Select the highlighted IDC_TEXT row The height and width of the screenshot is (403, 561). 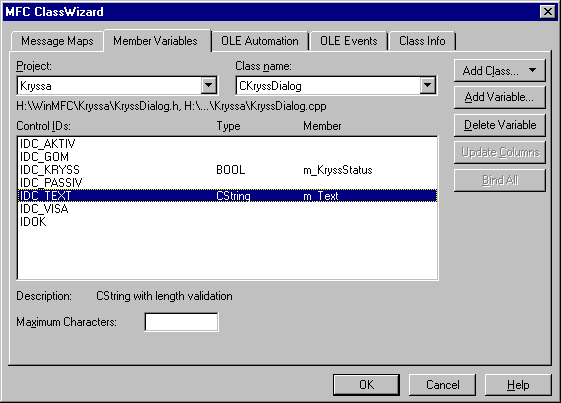click(x=227, y=196)
